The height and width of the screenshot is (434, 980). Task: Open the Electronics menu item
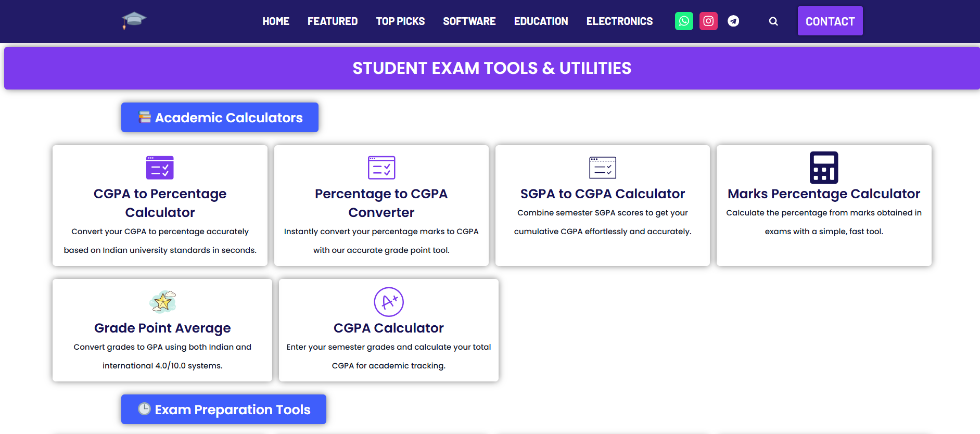tap(619, 21)
